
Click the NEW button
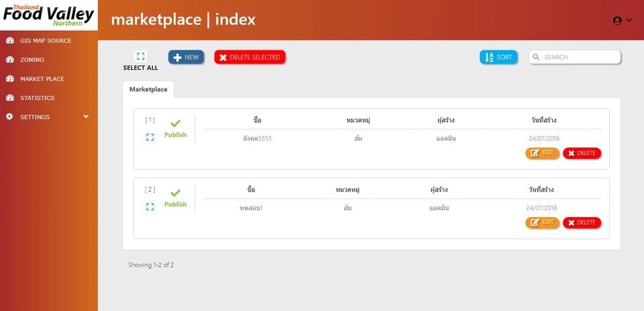(186, 58)
